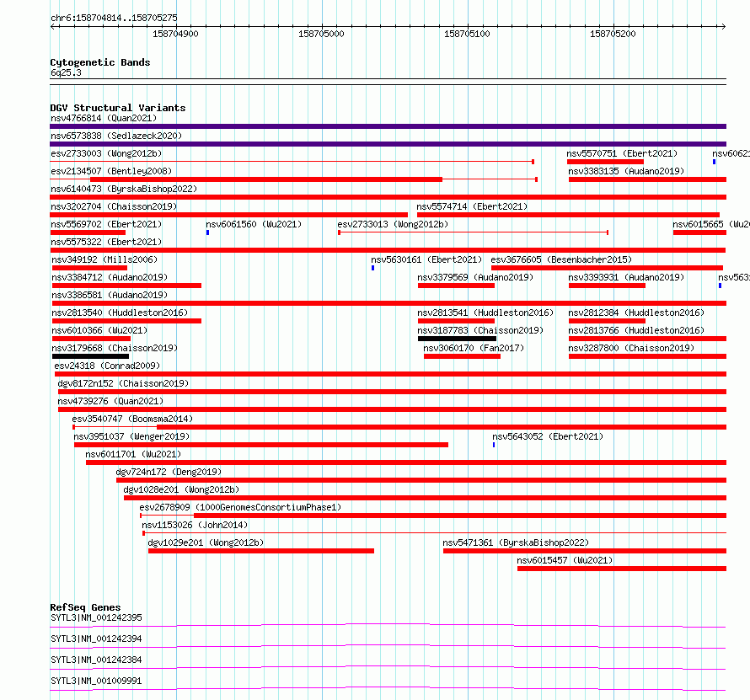The width and height of the screenshot is (750, 700).
Task: Click esv3676605 (Besenbacher2015) label
Action: [x=561, y=259]
